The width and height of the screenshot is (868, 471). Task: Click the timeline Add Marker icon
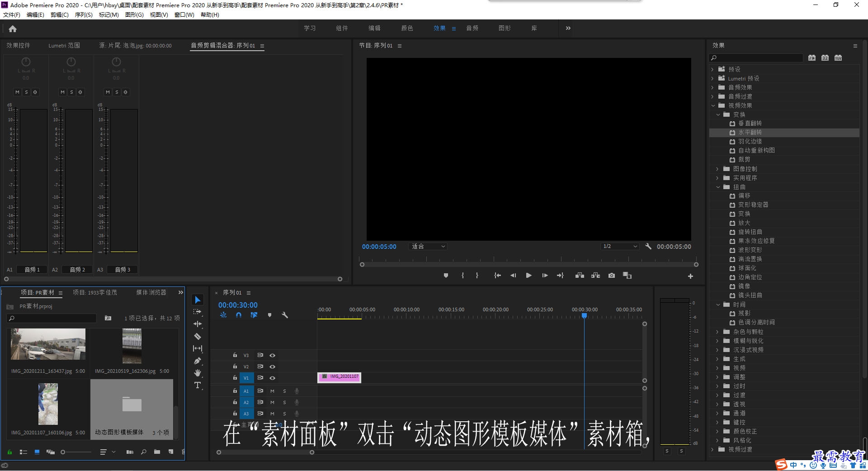pos(269,315)
